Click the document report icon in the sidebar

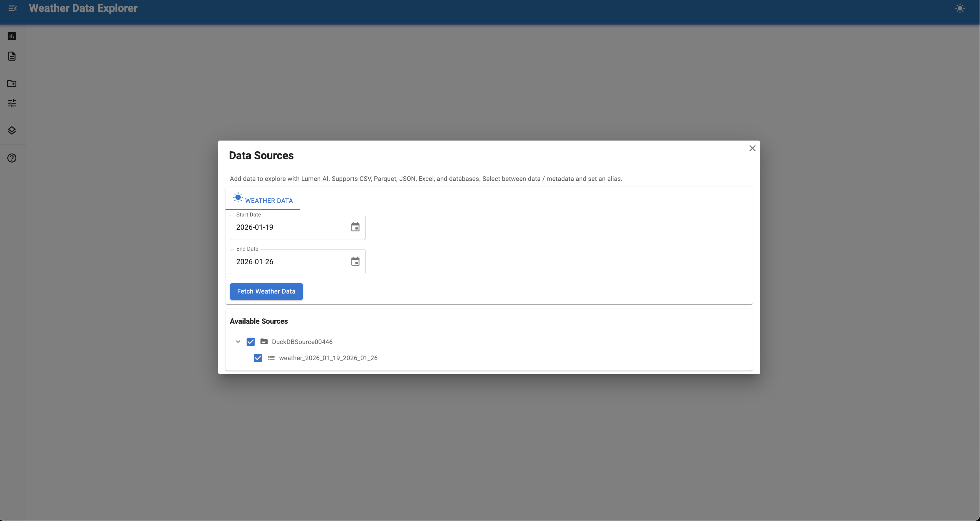(x=12, y=56)
